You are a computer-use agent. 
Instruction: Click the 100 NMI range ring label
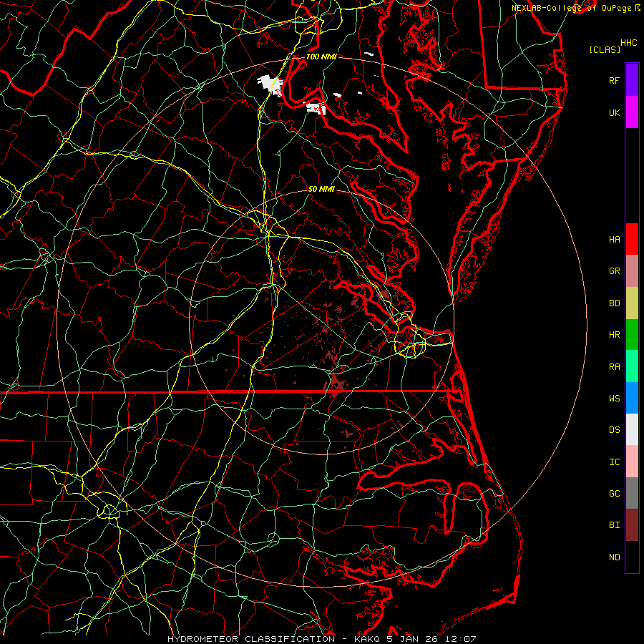coord(321,57)
